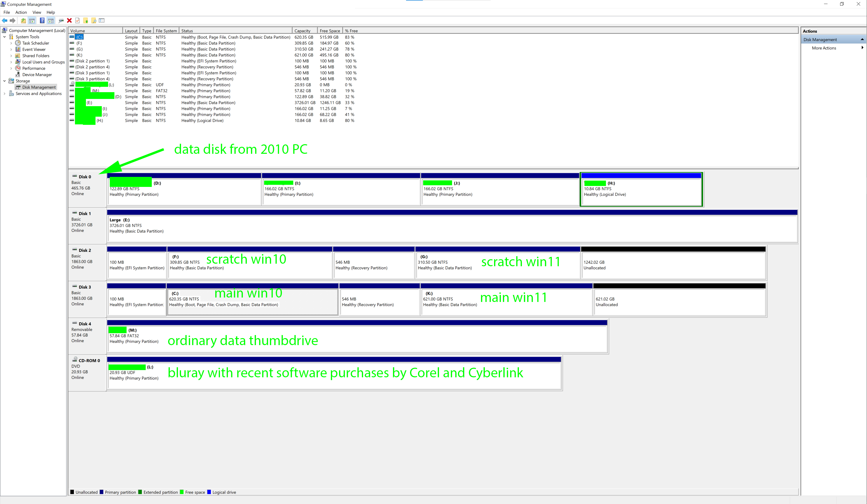Image resolution: width=867 pixels, height=504 pixels.
Task: Select the (C:) volume row icon
Action: pyautogui.click(x=72, y=37)
